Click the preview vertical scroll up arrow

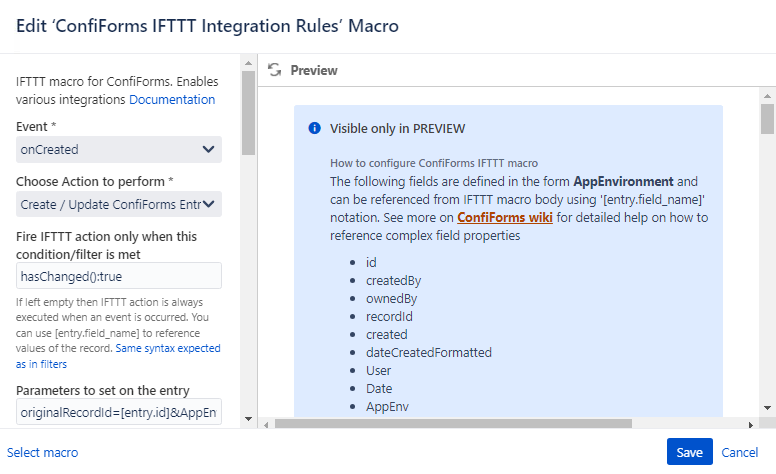pyautogui.click(x=767, y=96)
